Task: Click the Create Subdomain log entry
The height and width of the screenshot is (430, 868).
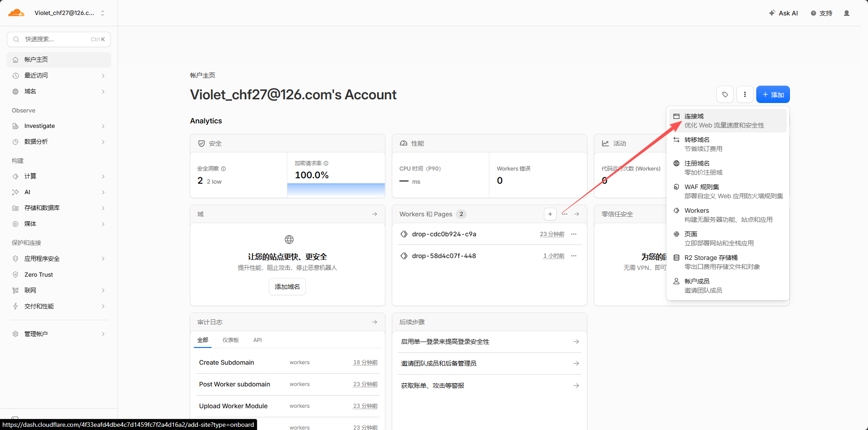Action: click(x=287, y=362)
